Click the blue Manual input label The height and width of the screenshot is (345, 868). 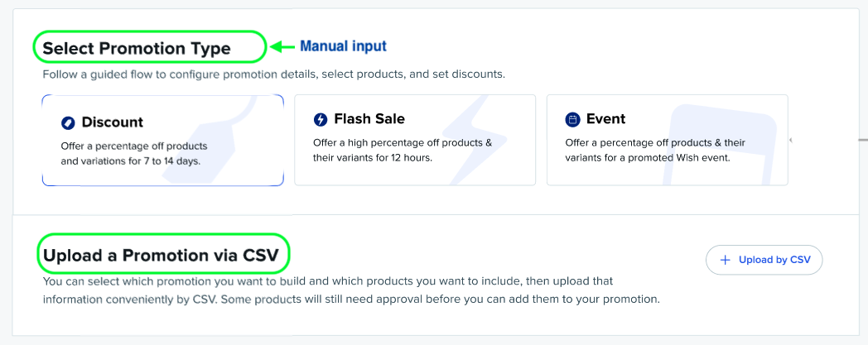[343, 46]
